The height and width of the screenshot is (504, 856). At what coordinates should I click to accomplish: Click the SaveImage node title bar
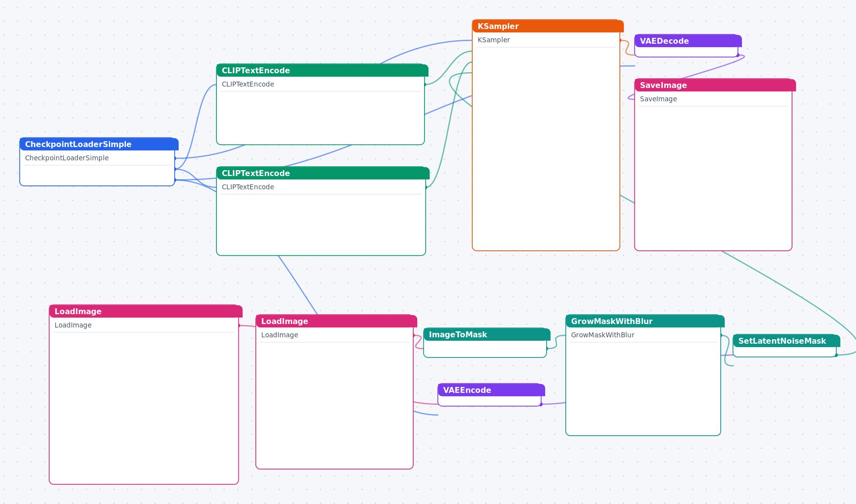715,85
